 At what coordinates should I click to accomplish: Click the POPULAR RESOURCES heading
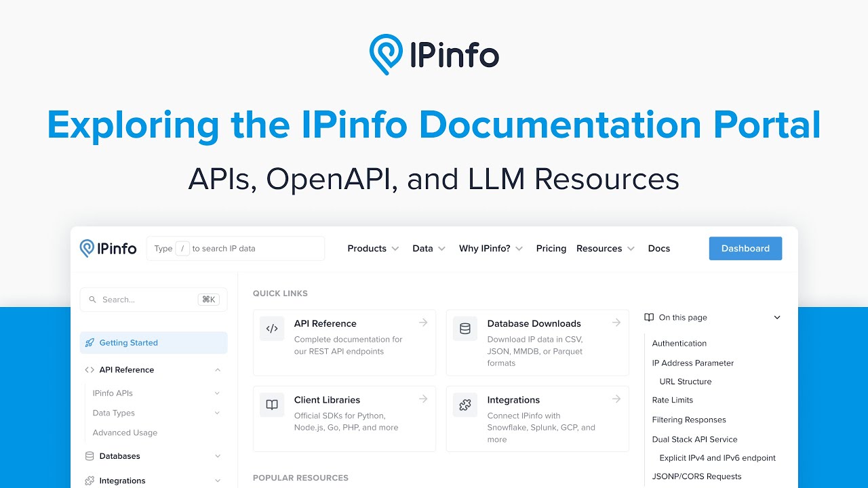point(300,478)
